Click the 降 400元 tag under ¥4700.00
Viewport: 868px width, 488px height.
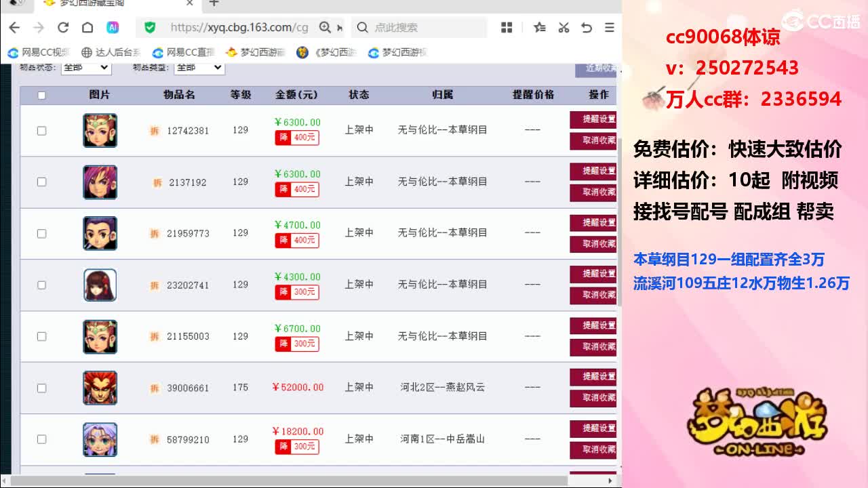point(297,241)
